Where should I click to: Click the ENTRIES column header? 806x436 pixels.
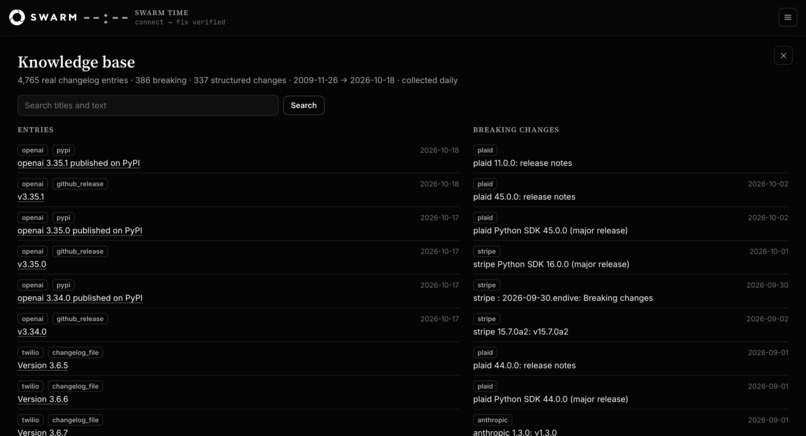[x=35, y=130]
